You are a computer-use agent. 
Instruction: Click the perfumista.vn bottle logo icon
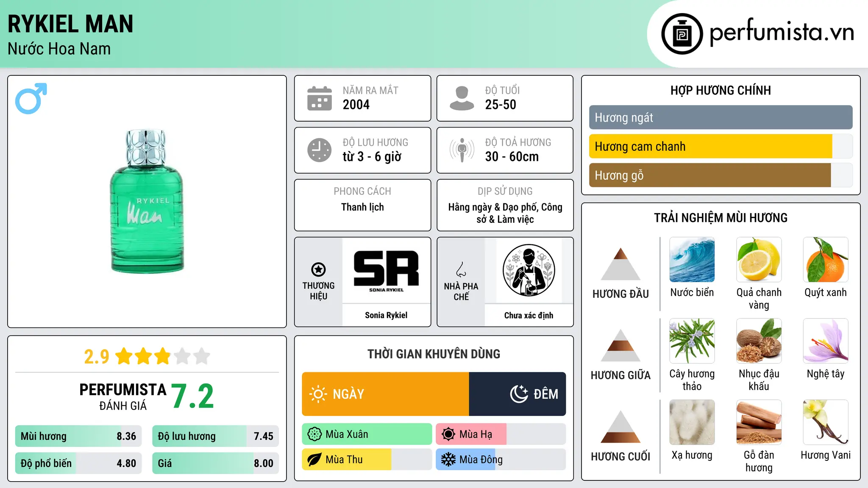point(682,34)
